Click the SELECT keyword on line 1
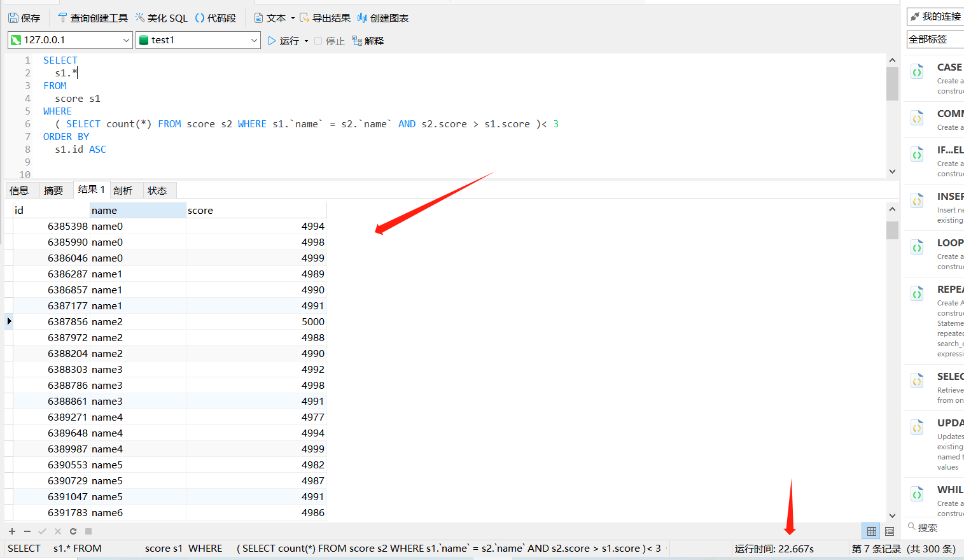Image resolution: width=964 pixels, height=560 pixels. [x=60, y=60]
